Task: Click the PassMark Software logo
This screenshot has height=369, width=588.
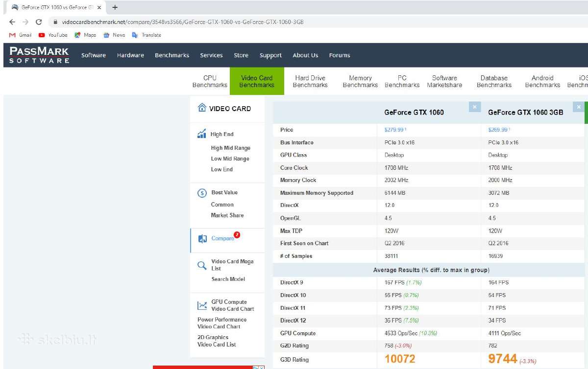Action: [39, 55]
